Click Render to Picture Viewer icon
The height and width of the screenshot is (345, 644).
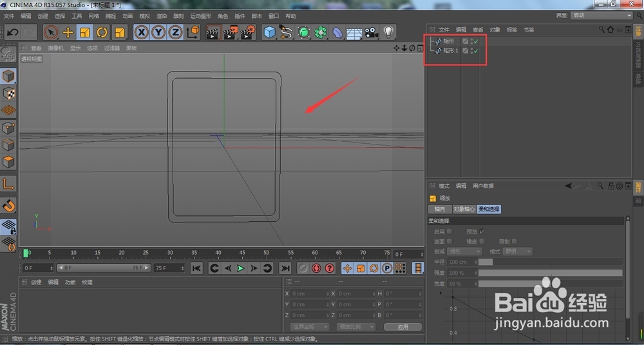click(231, 32)
